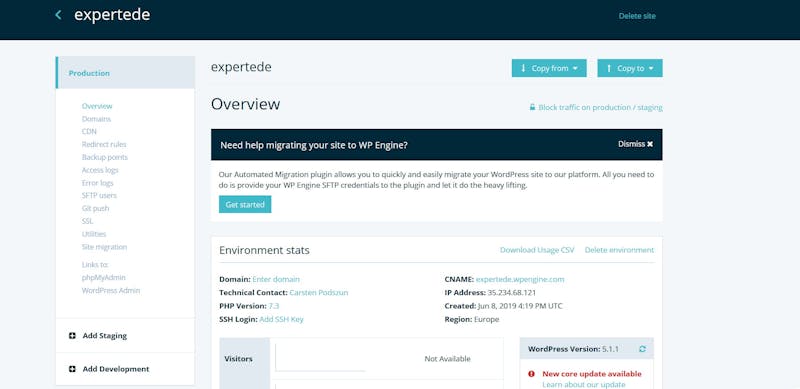Click the Add Development plus icon
This screenshot has width=800, height=389.
(x=72, y=369)
